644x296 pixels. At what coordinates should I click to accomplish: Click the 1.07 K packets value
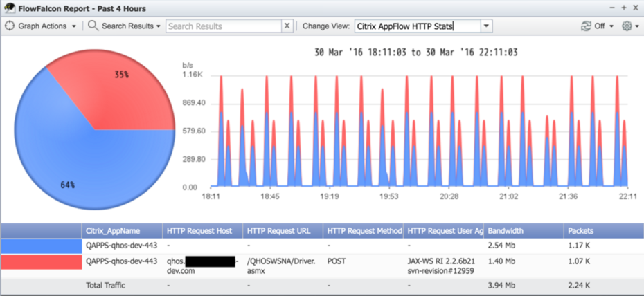tap(579, 261)
